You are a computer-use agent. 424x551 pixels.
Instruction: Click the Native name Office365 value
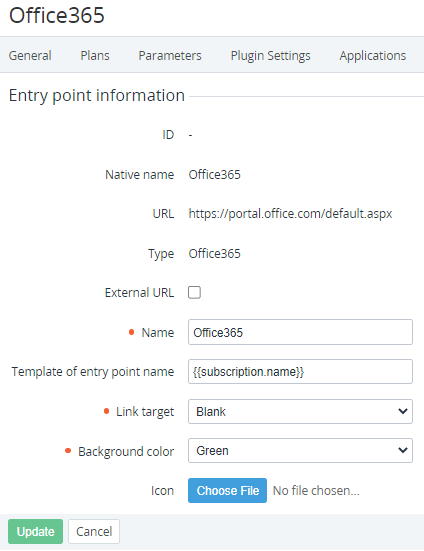pos(215,175)
